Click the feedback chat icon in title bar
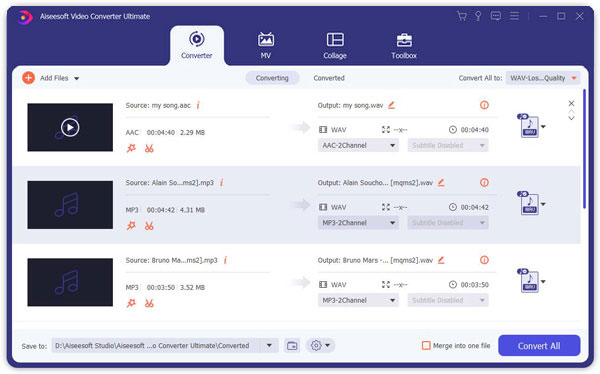This screenshot has width=600, height=374. click(496, 16)
